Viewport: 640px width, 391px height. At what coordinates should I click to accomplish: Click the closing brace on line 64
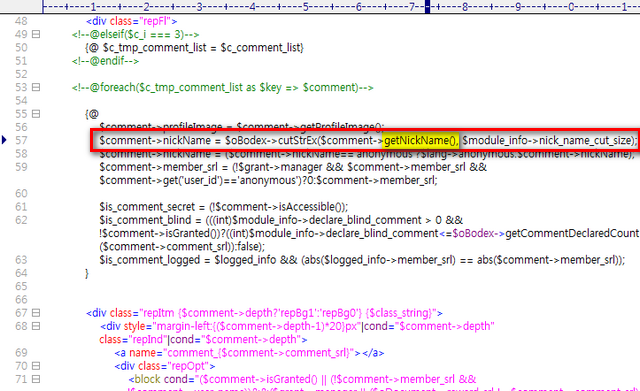tap(87, 273)
